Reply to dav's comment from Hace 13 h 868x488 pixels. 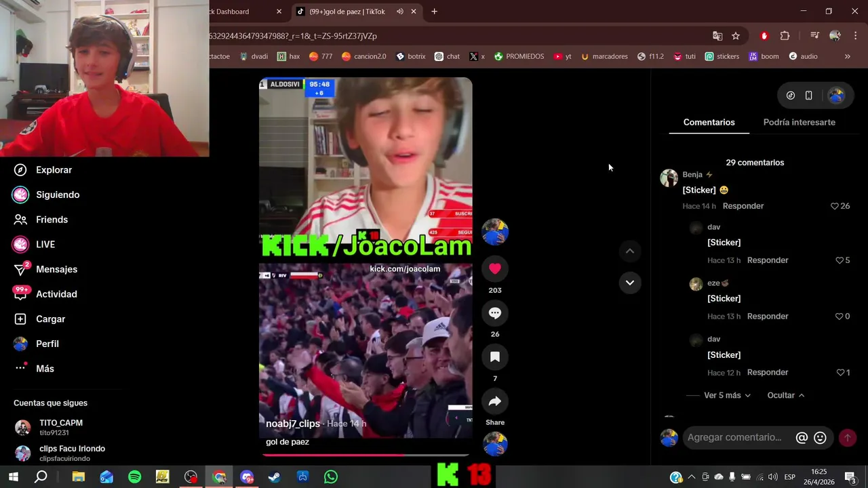pyautogui.click(x=768, y=260)
